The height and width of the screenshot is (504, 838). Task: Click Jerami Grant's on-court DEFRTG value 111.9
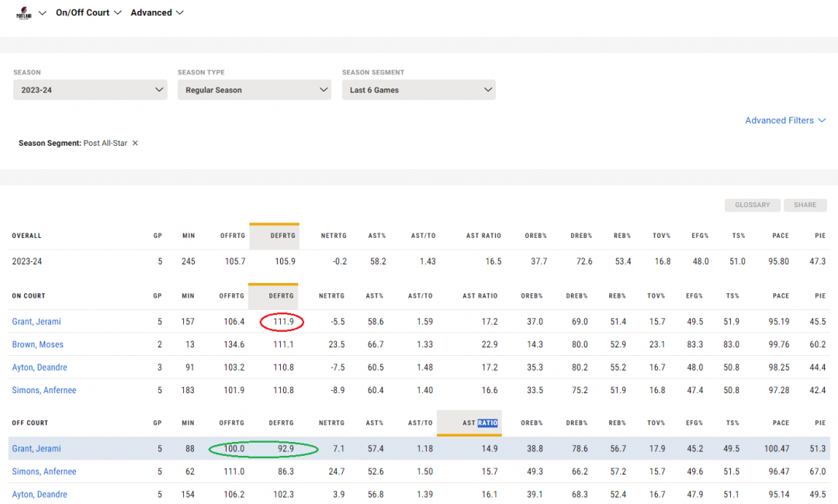283,322
